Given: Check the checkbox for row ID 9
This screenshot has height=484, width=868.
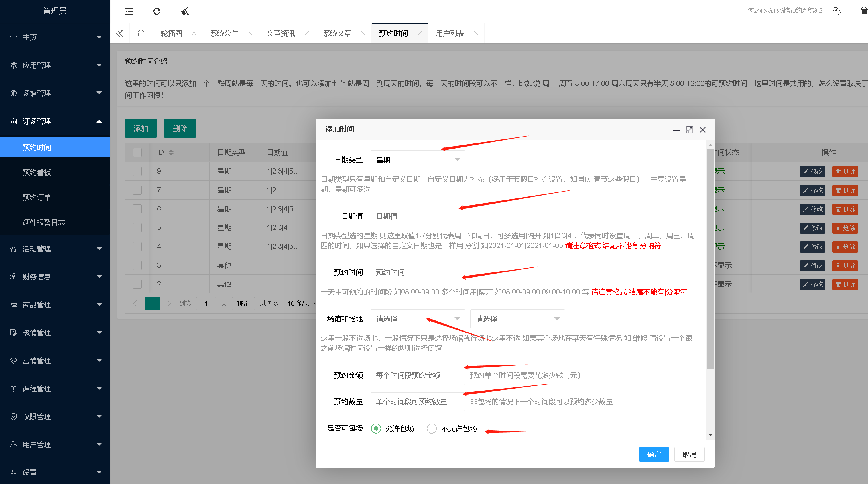Looking at the screenshot, I should coord(137,172).
